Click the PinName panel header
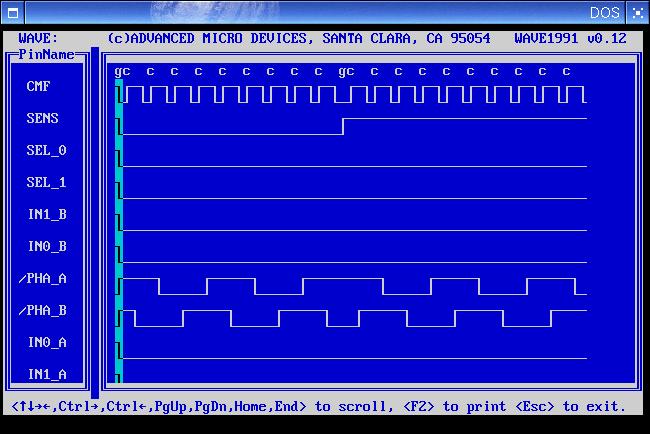Image resolution: width=650 pixels, height=434 pixels. pos(46,54)
